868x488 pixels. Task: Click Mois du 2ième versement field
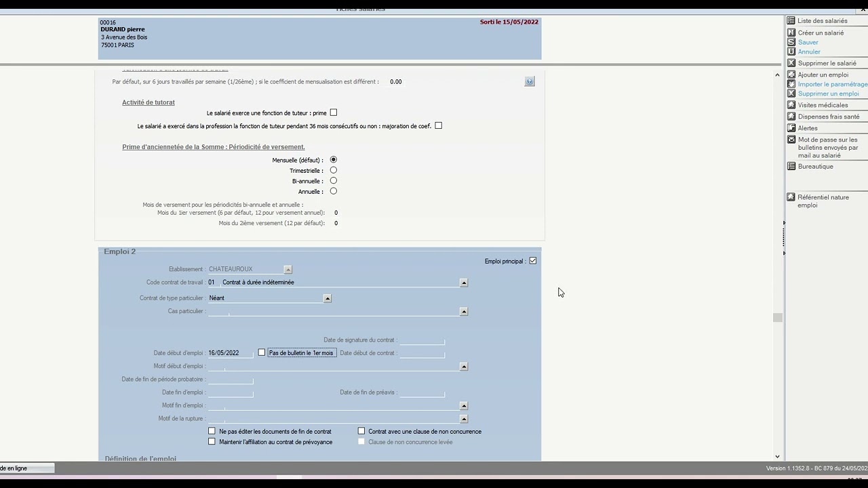tap(335, 223)
